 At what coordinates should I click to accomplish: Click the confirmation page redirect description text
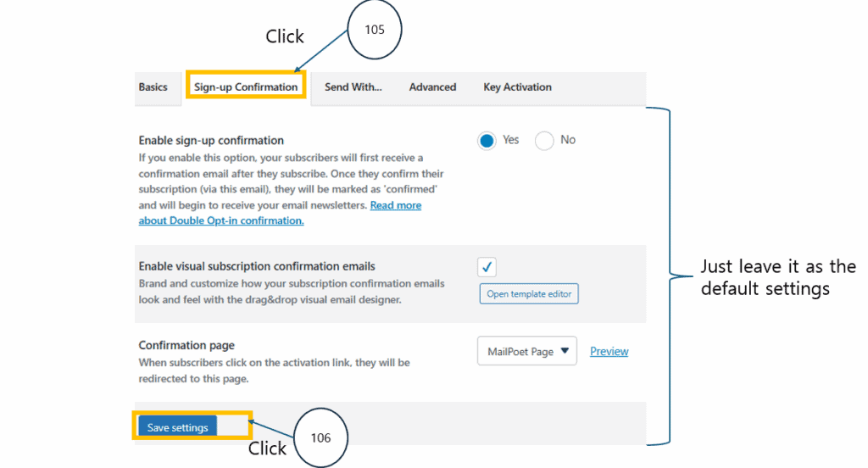tap(274, 370)
